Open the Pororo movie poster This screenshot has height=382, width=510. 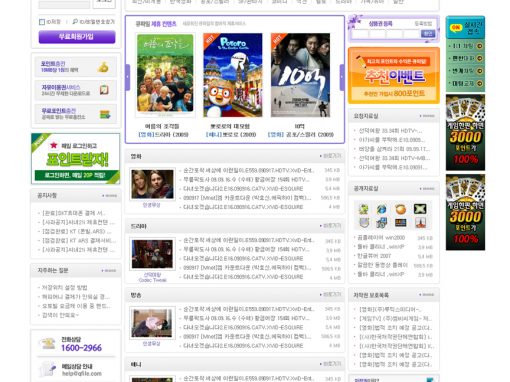[233, 75]
